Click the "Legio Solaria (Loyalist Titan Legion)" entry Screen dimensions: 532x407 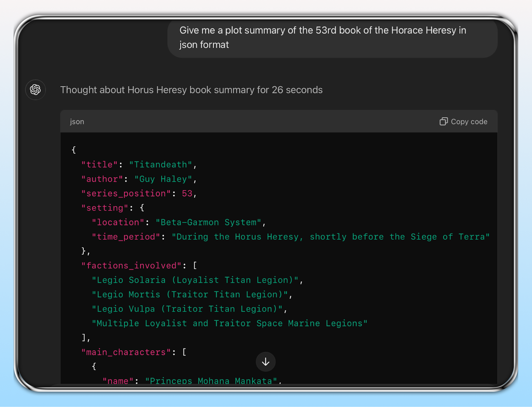tap(195, 280)
